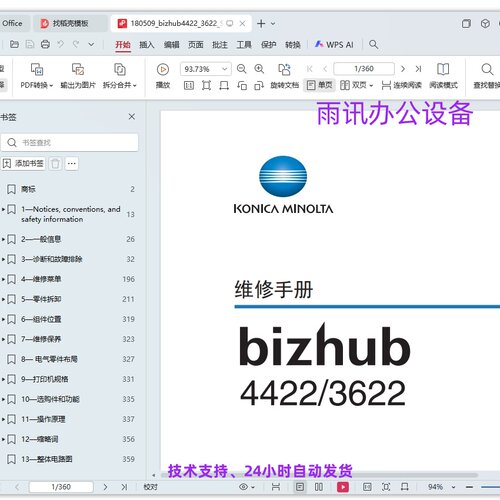Open the 开始 ribbon tab
The image size is (500, 500).
coord(123,45)
